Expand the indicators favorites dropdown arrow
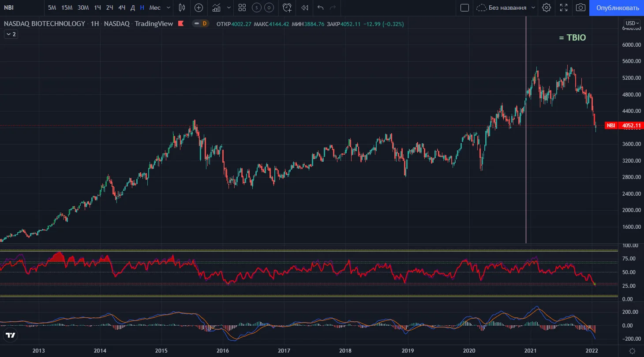The width and height of the screenshot is (644, 357). coord(228,7)
